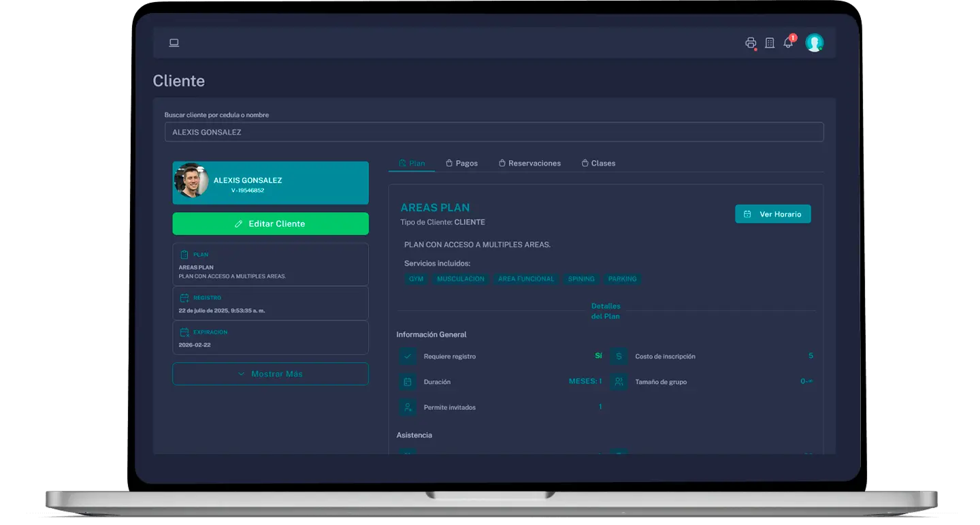Click Alexis Gonsalez profile photo
Image resolution: width=980 pixels, height=525 pixels.
[191, 181]
